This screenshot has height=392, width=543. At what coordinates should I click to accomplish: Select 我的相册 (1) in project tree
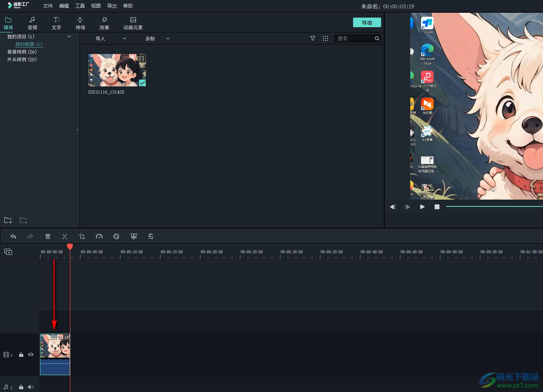point(29,44)
